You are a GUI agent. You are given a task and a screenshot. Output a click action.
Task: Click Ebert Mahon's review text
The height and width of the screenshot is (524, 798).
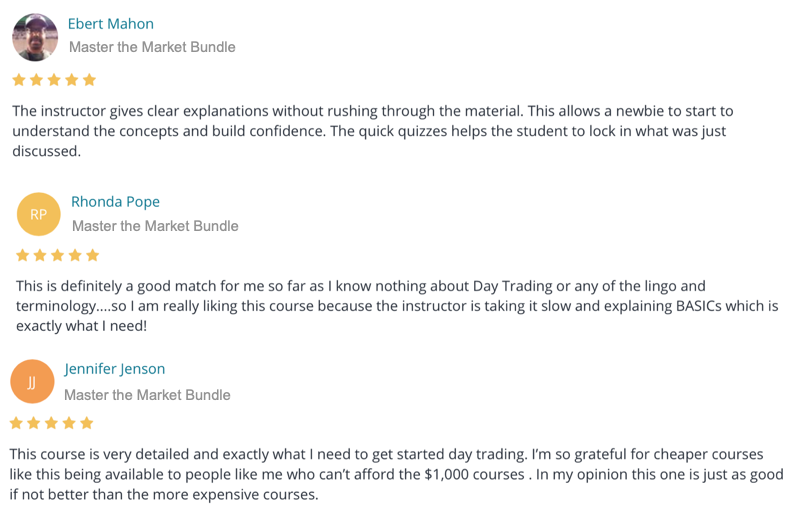[373, 131]
